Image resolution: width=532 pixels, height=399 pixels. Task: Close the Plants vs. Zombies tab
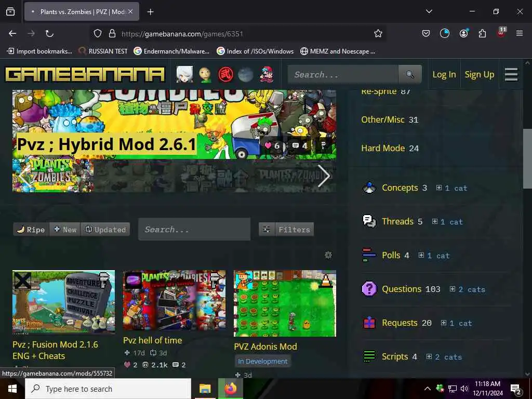130,11
